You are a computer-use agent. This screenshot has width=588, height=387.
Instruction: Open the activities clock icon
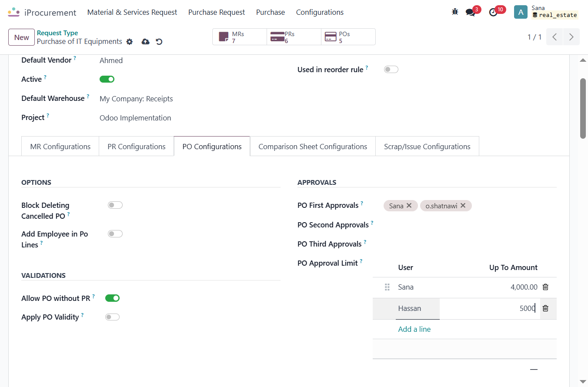[493, 12]
